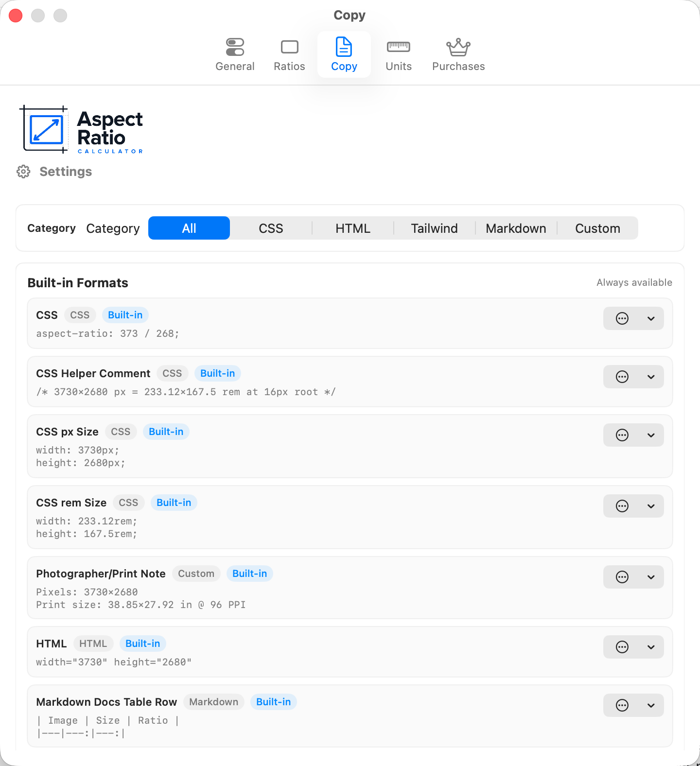
Task: Expand the CSS px Size chevron
Action: [x=651, y=435]
